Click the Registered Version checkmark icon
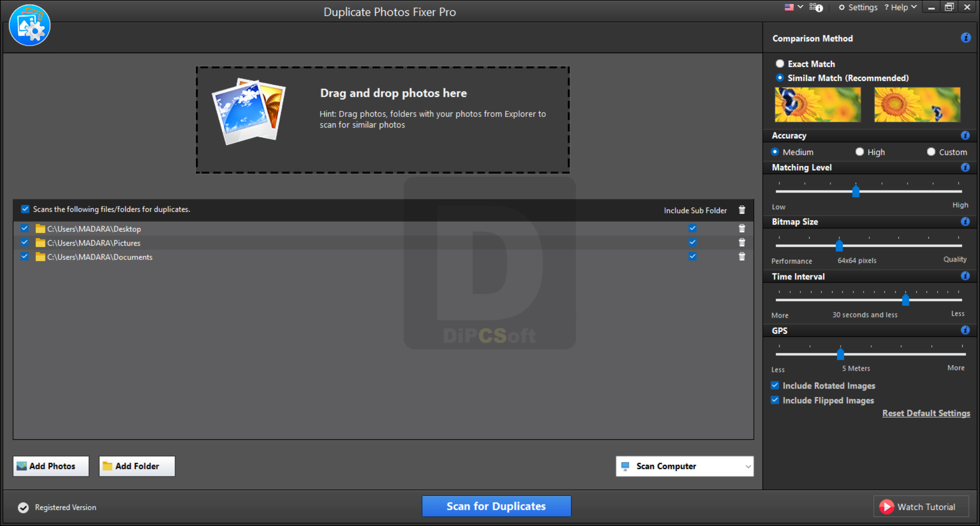 [23, 507]
